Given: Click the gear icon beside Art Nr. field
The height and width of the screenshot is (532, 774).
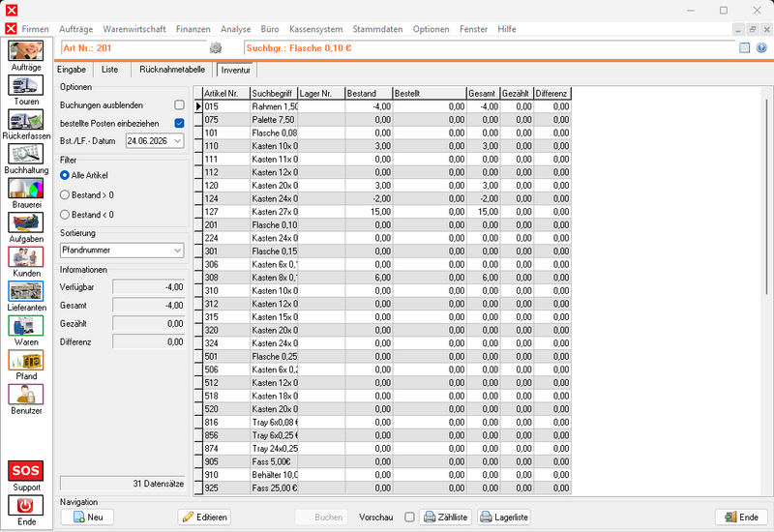Looking at the screenshot, I should [216, 47].
